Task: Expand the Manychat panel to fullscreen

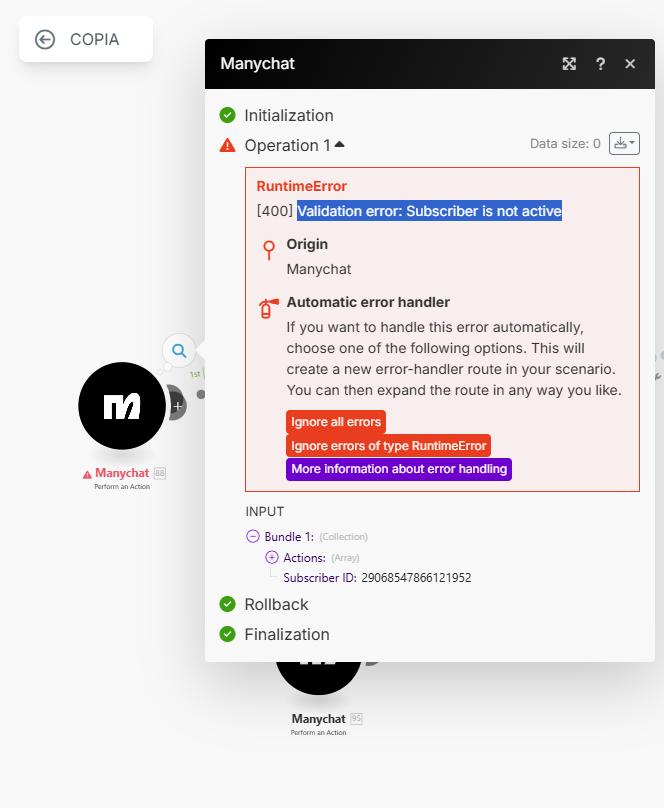Action: tap(569, 64)
